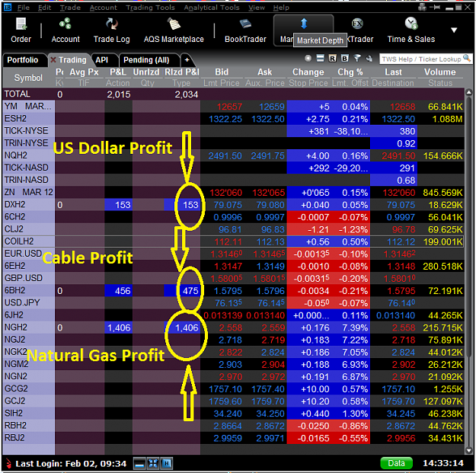Click the pin window icon in title bar
This screenshot has height=473, width=476.
436,7
